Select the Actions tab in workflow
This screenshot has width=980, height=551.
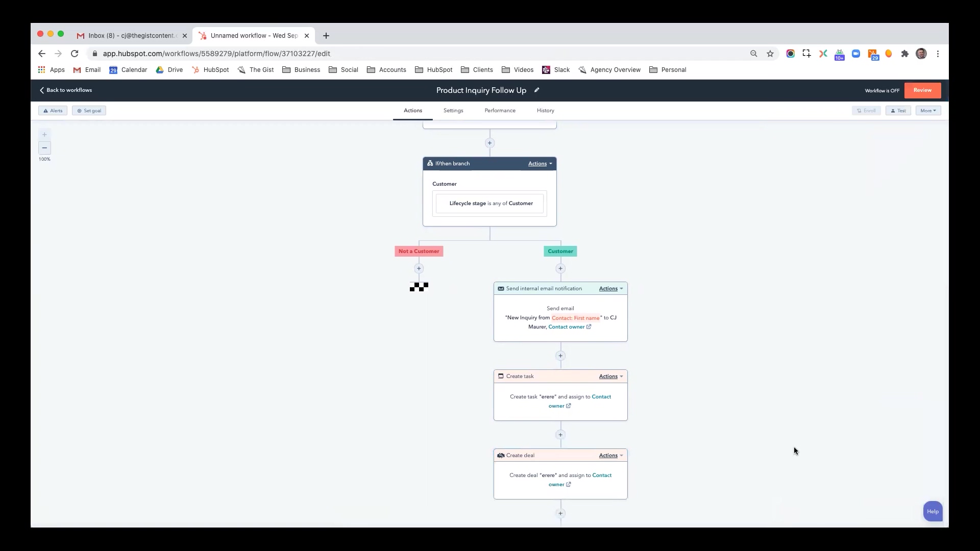(412, 110)
